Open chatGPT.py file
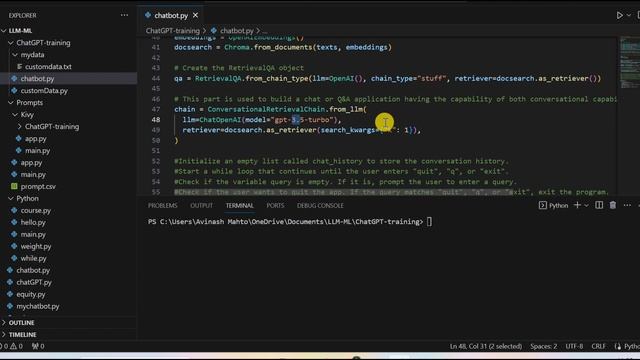Viewport: 640px width, 360px height. click(x=34, y=282)
